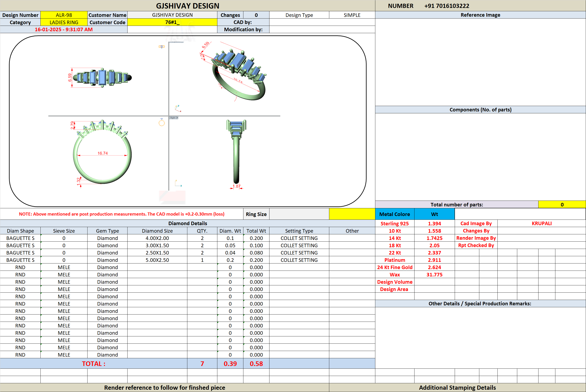Image resolution: width=586 pixels, height=392 pixels.
Task: Click the yellow Customer Code 76#1_ cell
Action: tap(172, 22)
